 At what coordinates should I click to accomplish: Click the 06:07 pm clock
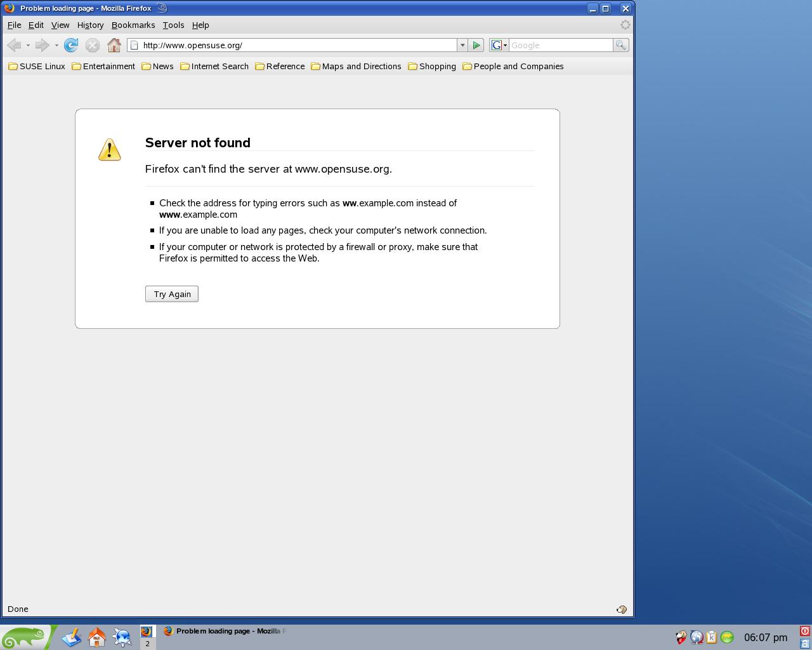765,637
